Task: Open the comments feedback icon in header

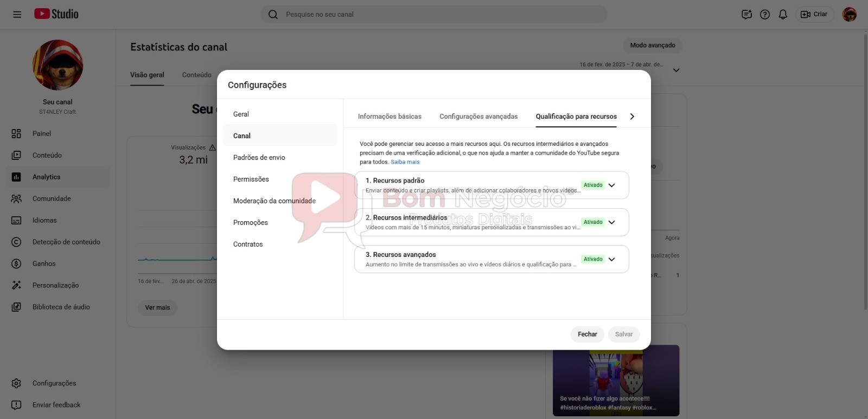Action: (x=746, y=15)
